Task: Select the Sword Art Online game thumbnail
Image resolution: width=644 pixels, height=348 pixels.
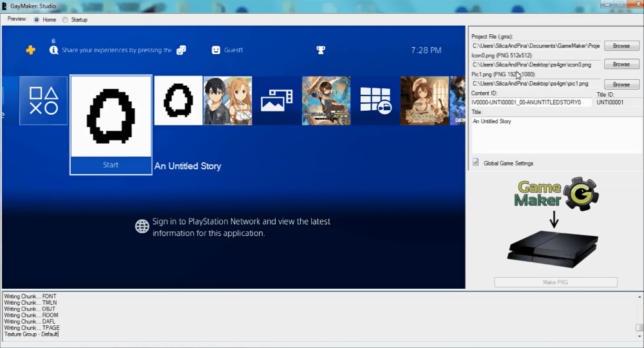Action: [227, 101]
